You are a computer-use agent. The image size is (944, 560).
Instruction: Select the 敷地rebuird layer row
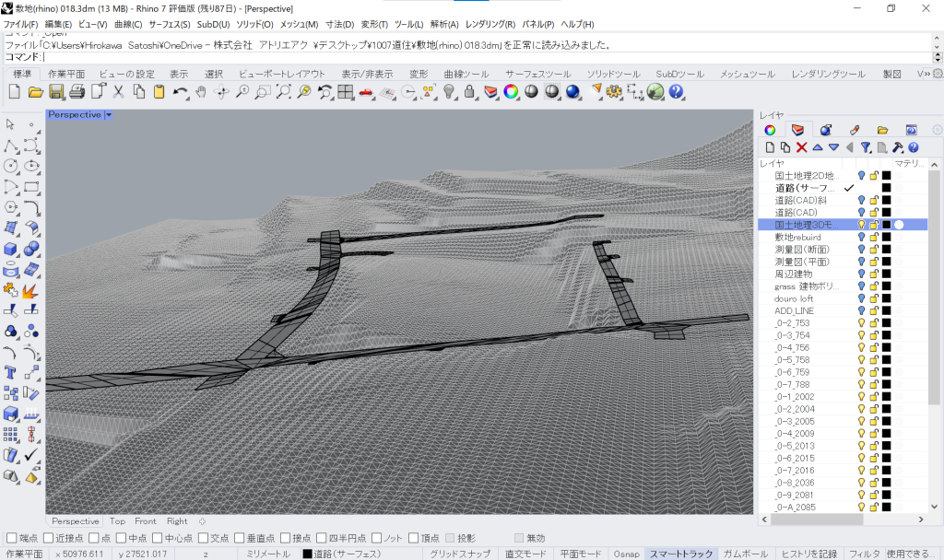click(x=842, y=237)
